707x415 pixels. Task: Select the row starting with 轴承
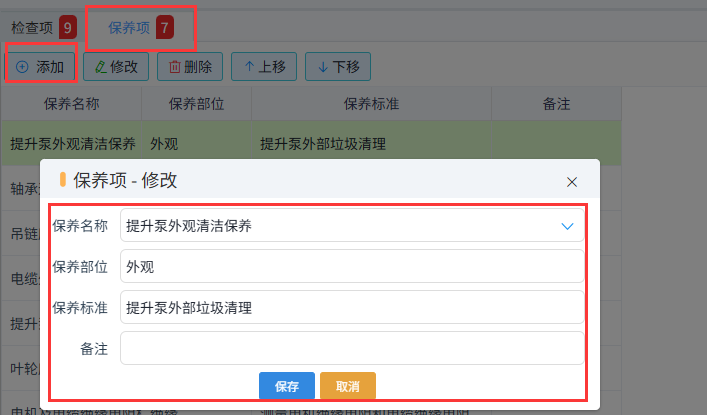(x=21, y=188)
